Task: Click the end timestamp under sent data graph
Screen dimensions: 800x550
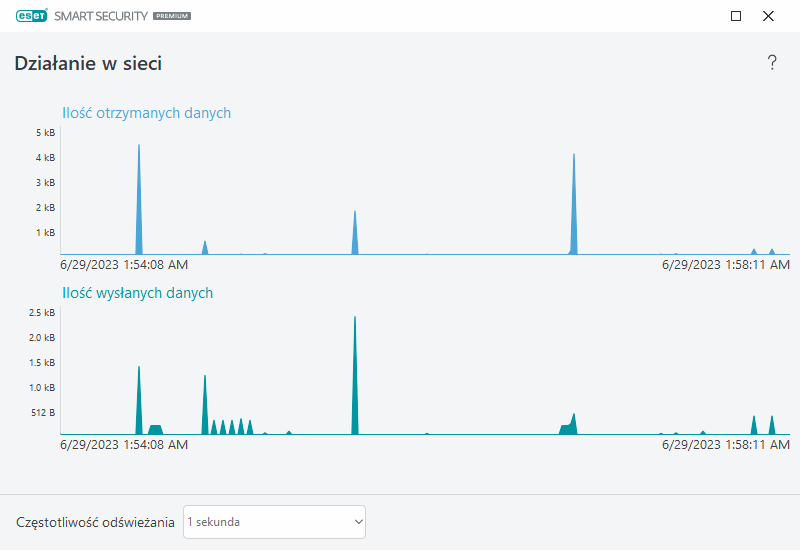Action: click(x=726, y=445)
